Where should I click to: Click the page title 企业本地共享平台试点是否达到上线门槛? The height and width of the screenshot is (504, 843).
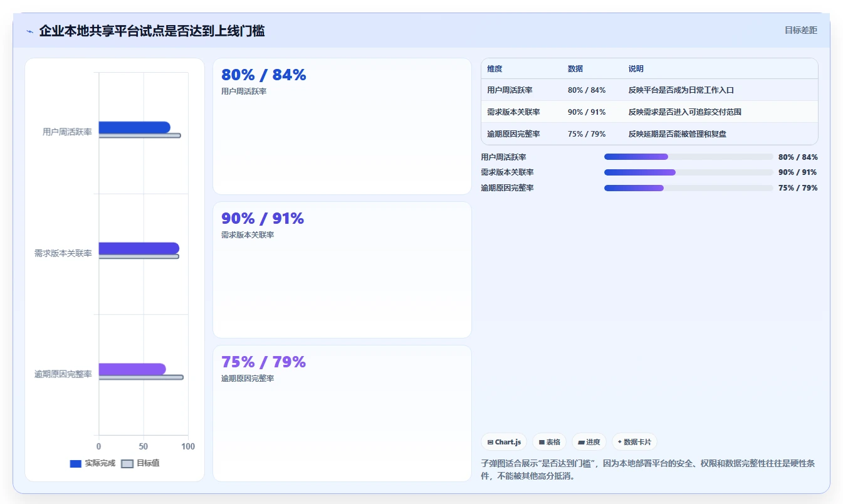point(152,31)
